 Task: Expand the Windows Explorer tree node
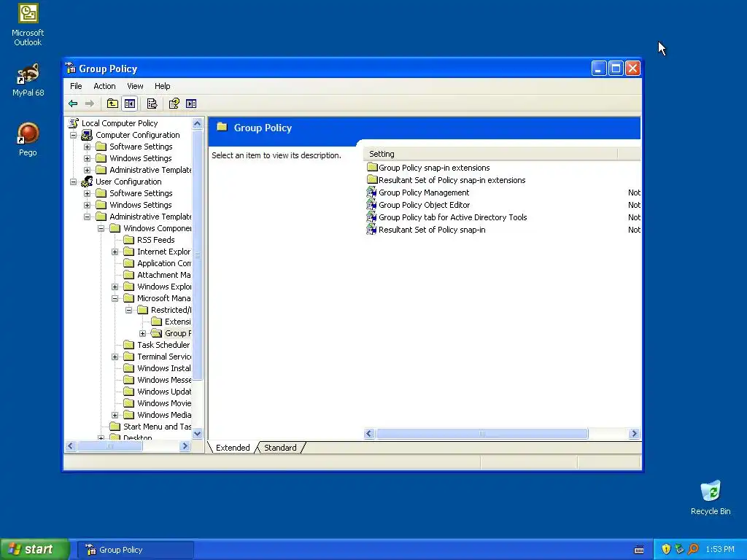[115, 287]
